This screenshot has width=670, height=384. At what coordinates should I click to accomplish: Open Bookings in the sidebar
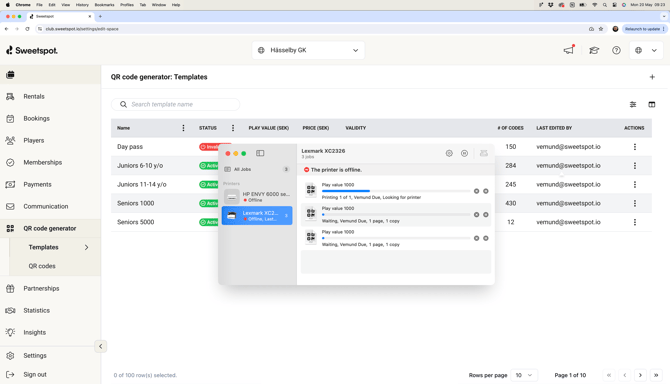coord(36,118)
